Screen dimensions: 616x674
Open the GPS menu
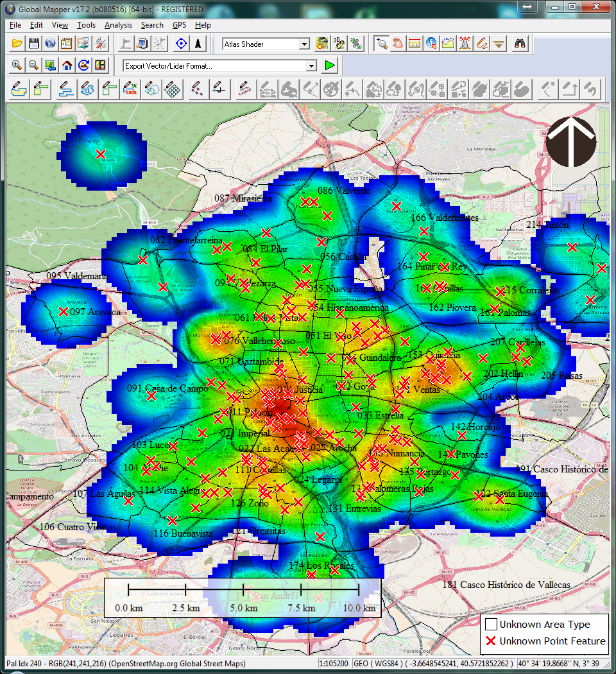click(179, 25)
